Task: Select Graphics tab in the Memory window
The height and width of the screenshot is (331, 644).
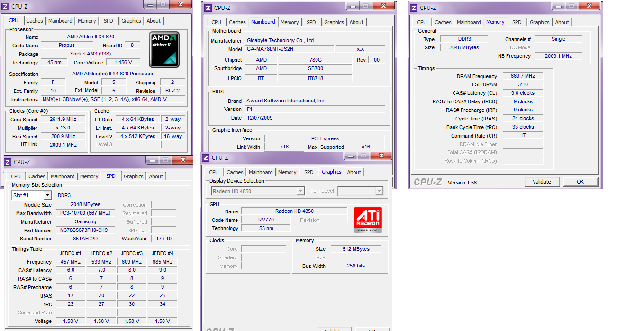Action: coord(540,22)
